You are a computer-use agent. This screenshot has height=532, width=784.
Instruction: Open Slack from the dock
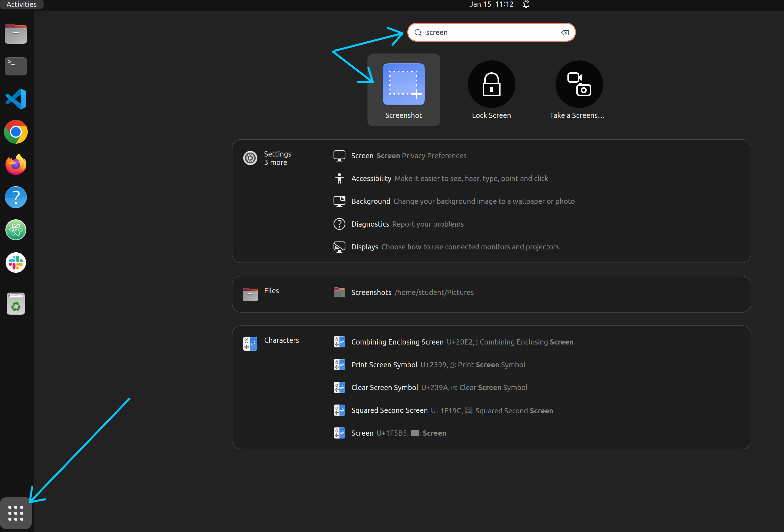16,263
